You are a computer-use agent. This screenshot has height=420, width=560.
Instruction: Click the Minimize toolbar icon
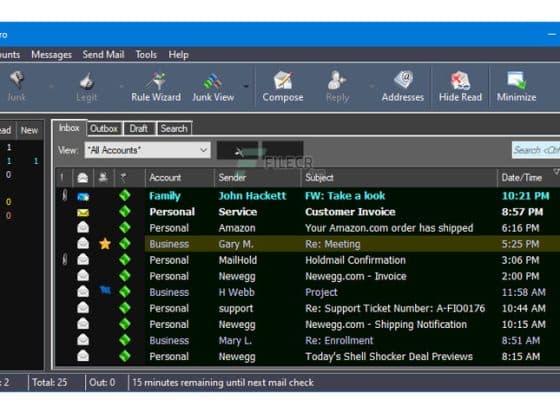point(516,80)
